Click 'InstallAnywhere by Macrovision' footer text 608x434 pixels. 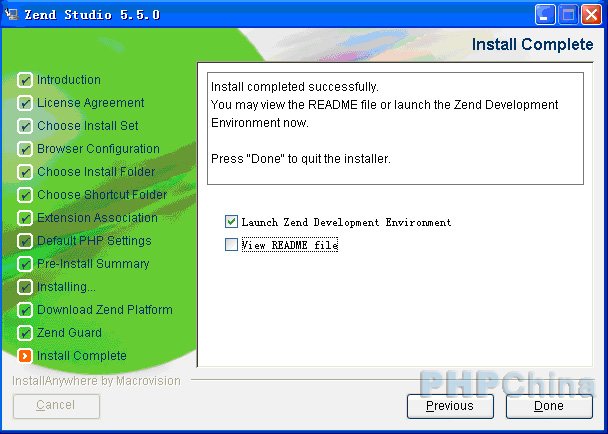pyautogui.click(x=96, y=381)
